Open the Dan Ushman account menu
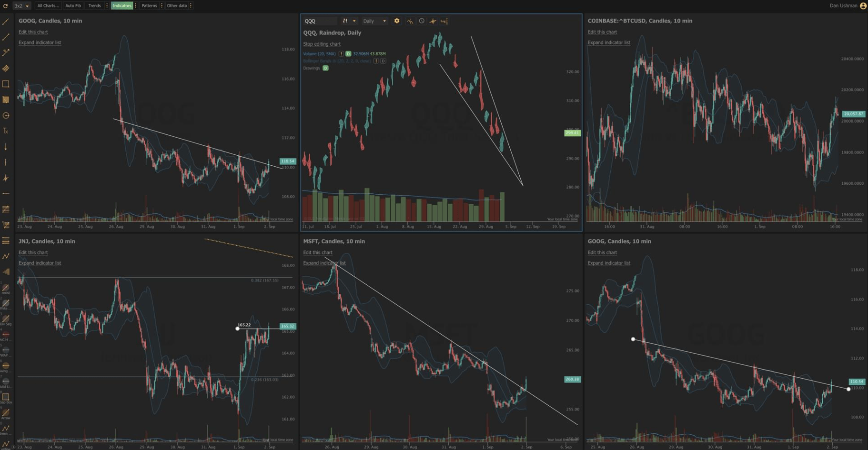This screenshot has width=868, height=450. tap(843, 6)
